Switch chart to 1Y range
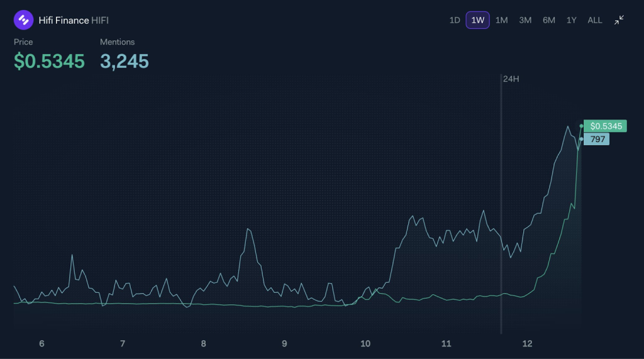Viewport: 644px width, 359px height. click(x=571, y=20)
